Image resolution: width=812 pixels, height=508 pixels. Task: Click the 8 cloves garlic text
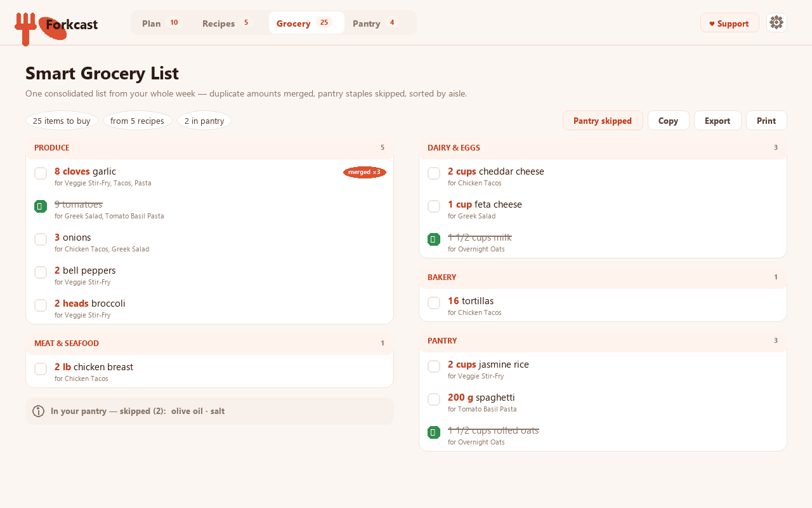coord(85,171)
